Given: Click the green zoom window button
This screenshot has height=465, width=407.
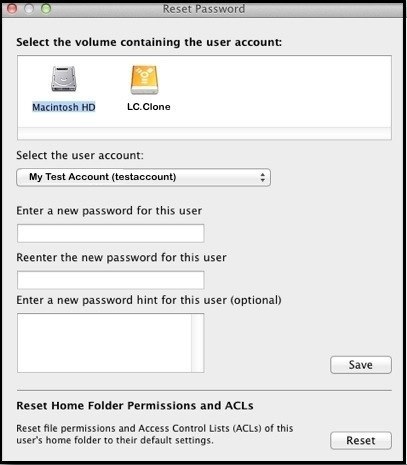Looking at the screenshot, I should [46, 8].
